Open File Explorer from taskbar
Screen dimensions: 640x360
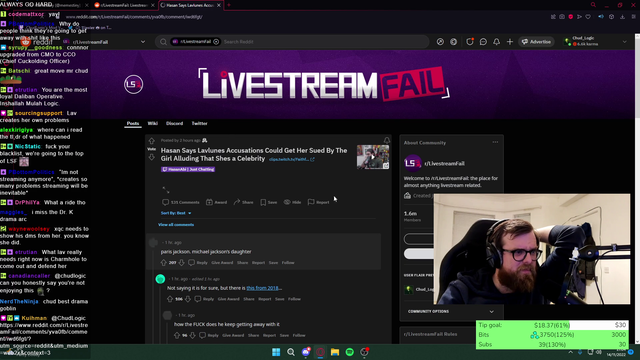[335, 352]
